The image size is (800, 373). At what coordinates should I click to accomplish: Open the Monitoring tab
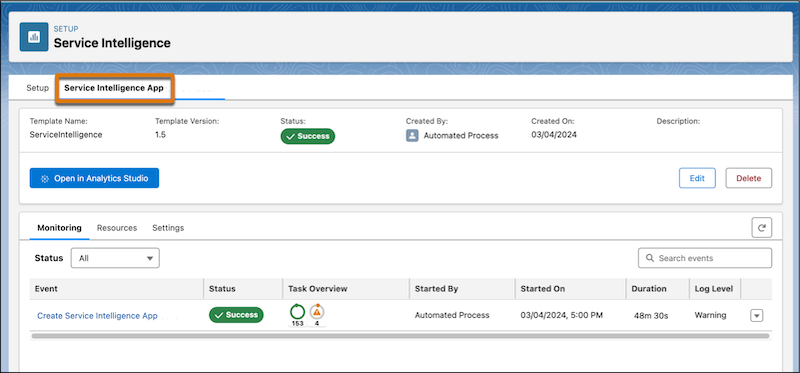coord(59,228)
